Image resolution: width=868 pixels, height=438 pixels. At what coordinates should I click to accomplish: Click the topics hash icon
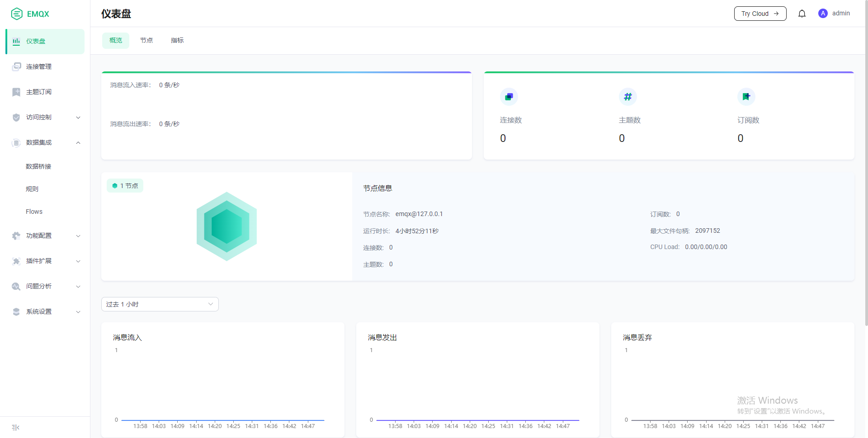pyautogui.click(x=627, y=96)
